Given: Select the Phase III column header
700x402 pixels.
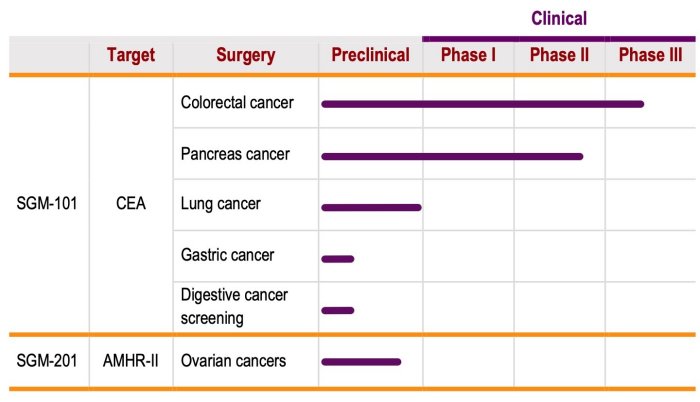Looking at the screenshot, I should tap(650, 55).
